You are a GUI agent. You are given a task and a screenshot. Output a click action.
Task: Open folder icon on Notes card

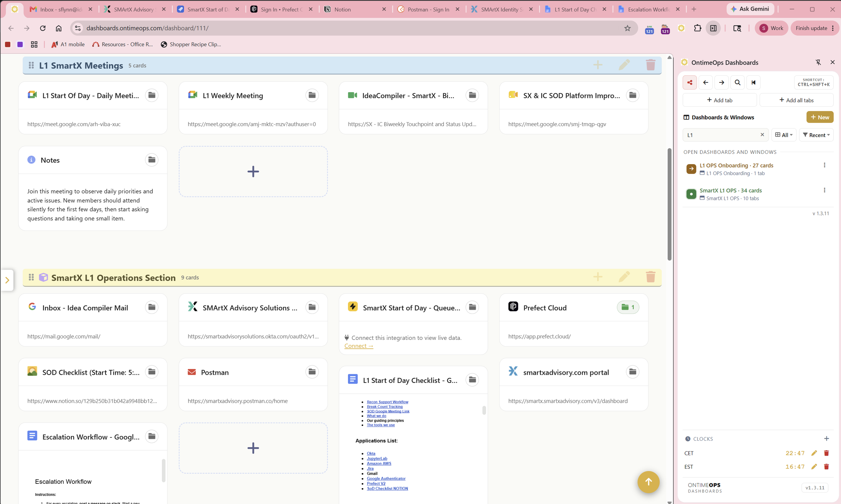[151, 160]
